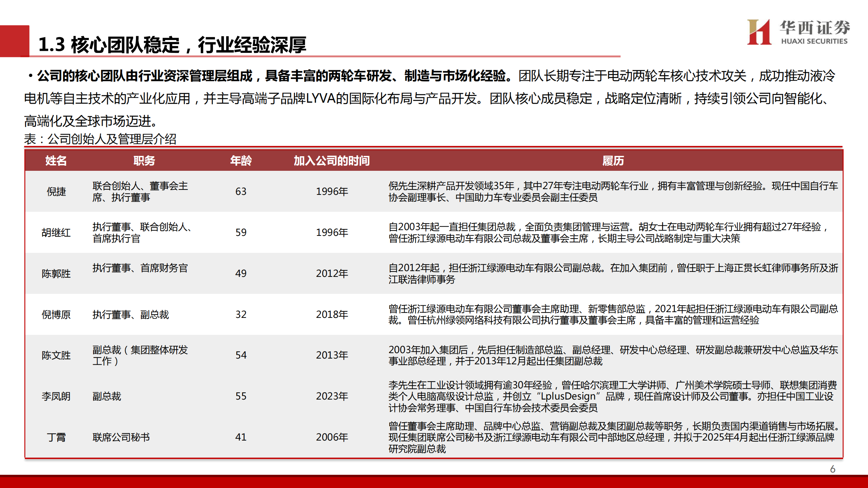
Task: Click the 年龄 column header
Action: pyautogui.click(x=241, y=161)
